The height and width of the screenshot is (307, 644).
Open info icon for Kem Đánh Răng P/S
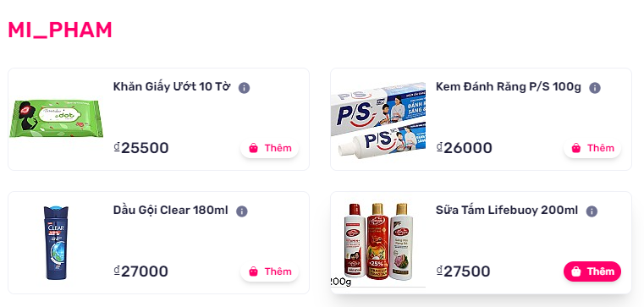(x=595, y=88)
